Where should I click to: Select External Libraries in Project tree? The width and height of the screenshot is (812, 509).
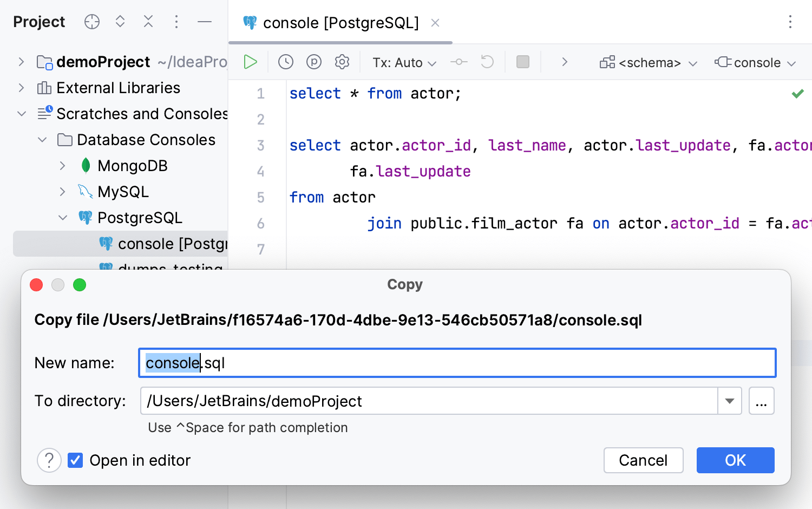click(118, 88)
